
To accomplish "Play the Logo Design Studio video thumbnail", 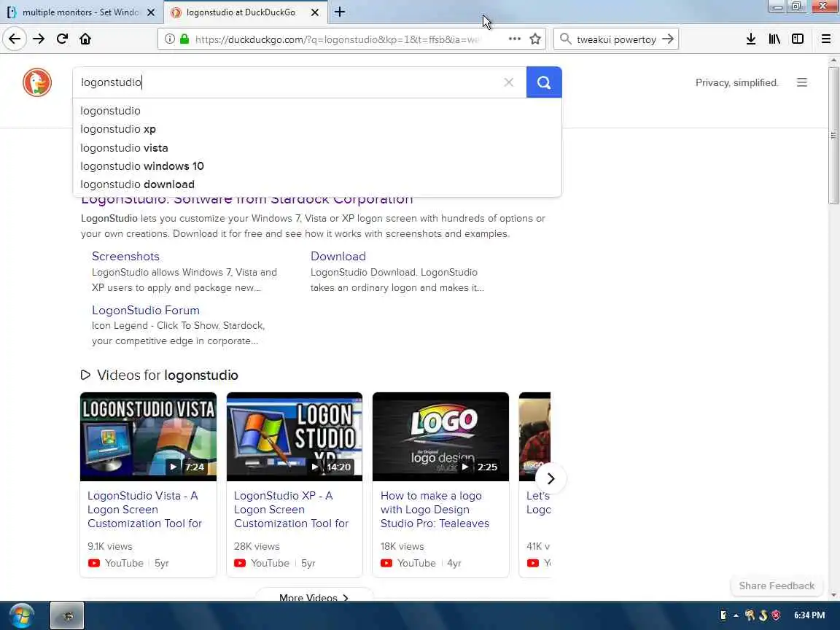I will pyautogui.click(x=441, y=437).
